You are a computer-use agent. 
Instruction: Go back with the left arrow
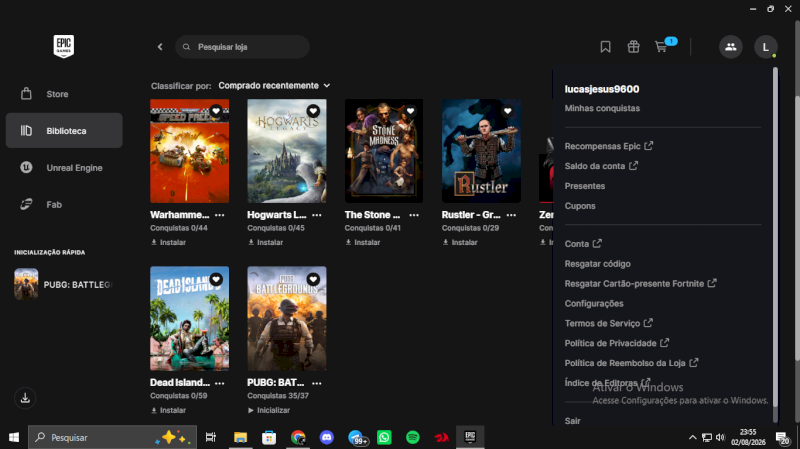click(160, 47)
